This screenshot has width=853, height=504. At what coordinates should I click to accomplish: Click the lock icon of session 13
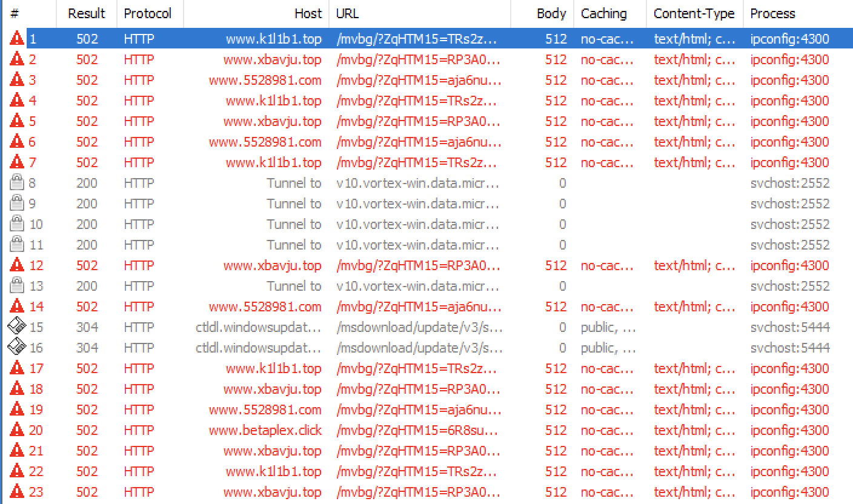coord(17,285)
